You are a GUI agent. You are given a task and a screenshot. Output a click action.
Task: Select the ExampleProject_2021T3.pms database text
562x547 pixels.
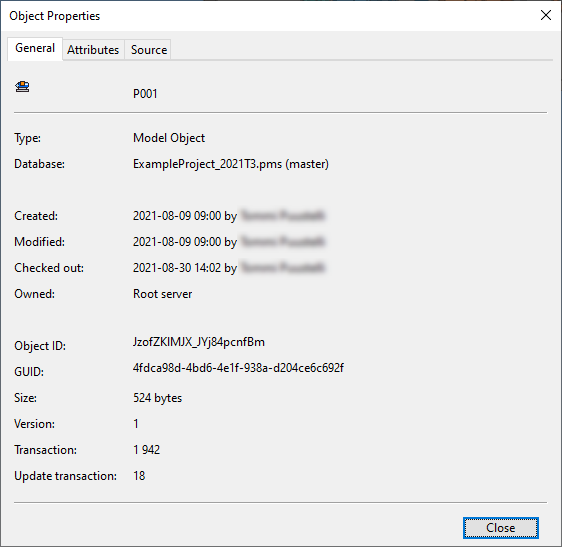[x=208, y=164]
